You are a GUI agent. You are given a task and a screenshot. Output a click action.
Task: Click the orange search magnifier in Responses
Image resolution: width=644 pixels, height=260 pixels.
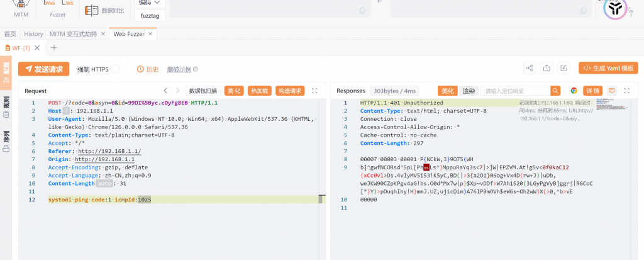point(555,91)
